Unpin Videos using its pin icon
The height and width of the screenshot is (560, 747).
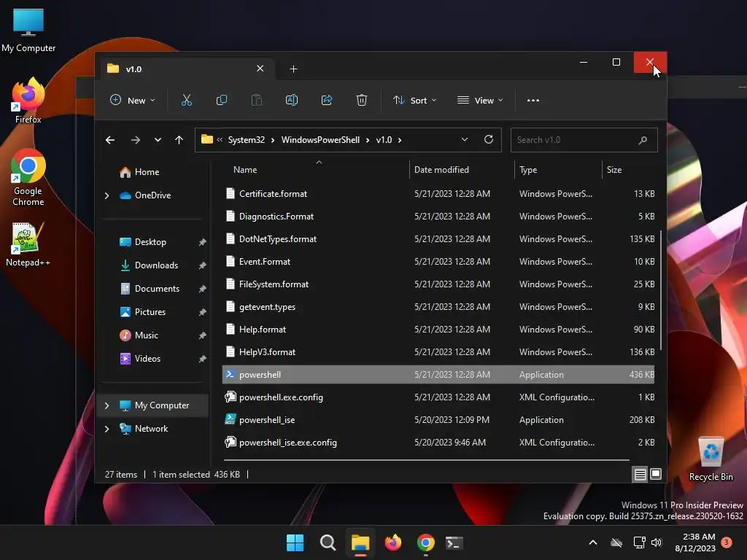coord(203,359)
